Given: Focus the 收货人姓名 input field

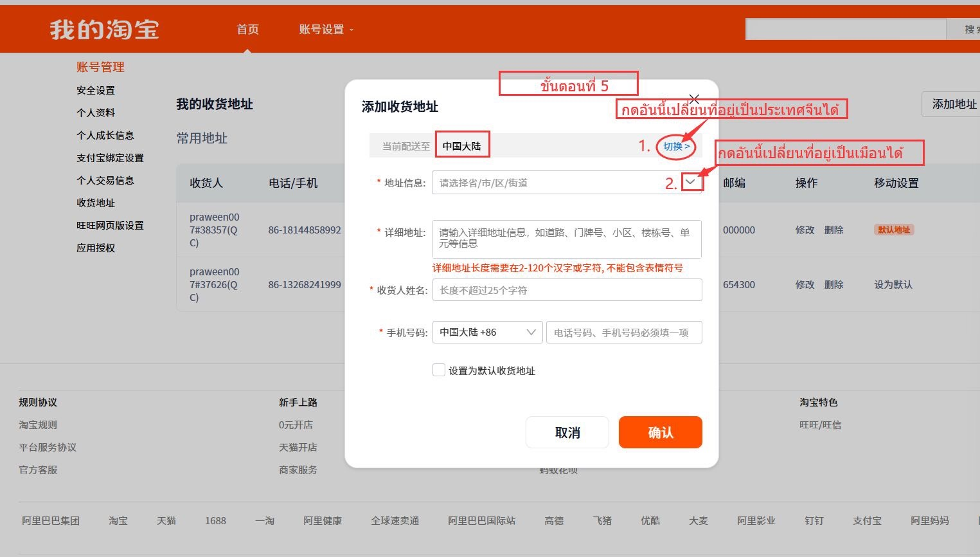Looking at the screenshot, I should pyautogui.click(x=567, y=290).
